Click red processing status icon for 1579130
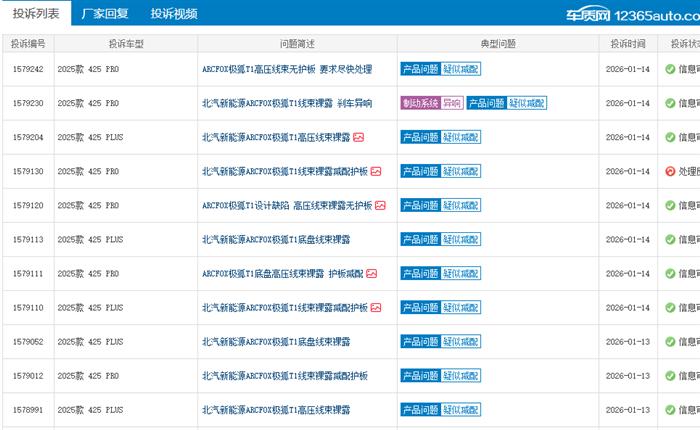This screenshot has width=700, height=430. (x=670, y=171)
